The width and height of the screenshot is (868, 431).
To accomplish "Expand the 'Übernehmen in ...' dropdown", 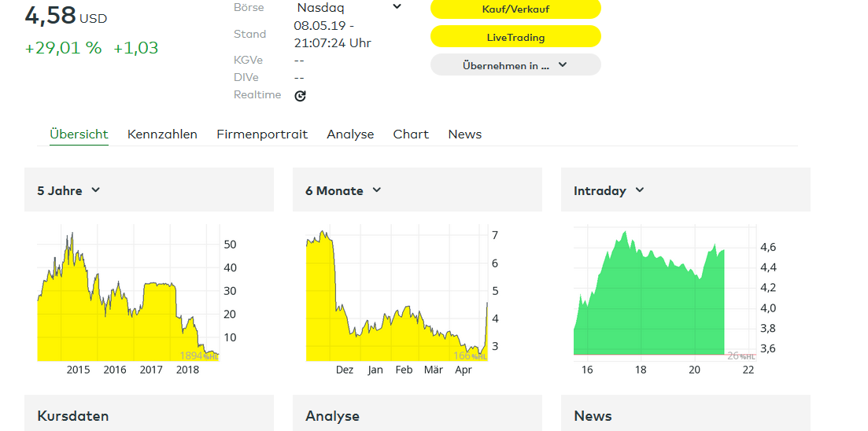I will coord(515,65).
